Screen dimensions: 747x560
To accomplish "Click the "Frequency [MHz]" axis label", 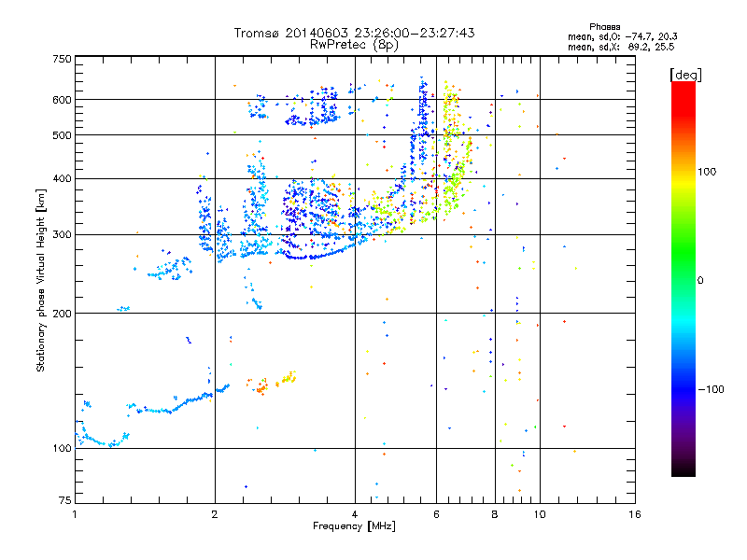I will coord(354,526).
